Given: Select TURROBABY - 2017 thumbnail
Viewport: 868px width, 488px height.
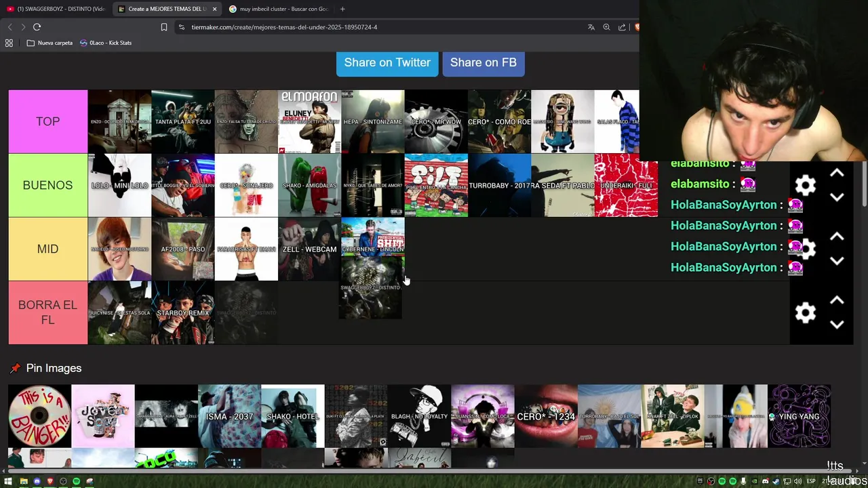Looking at the screenshot, I should tap(499, 185).
